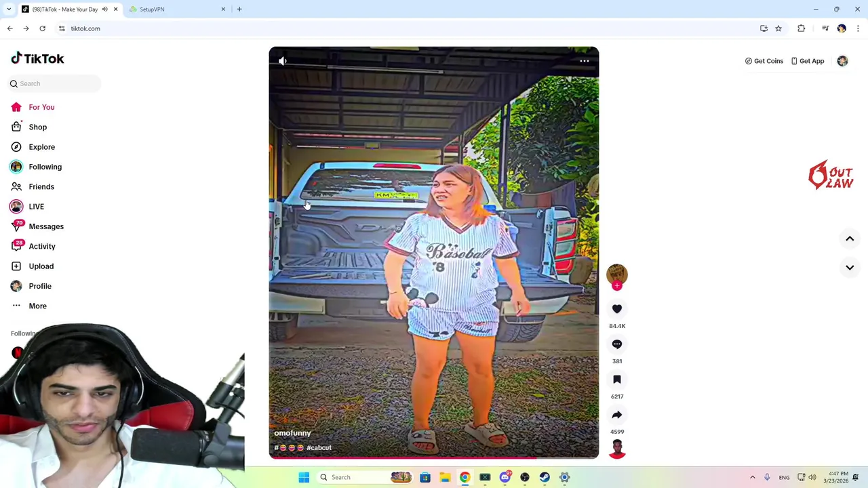Go to the next video arrow
Image resolution: width=868 pixels, height=488 pixels.
click(850, 268)
